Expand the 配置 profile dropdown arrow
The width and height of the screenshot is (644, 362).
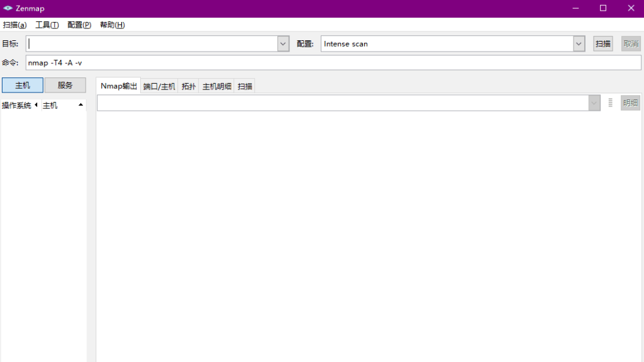(579, 43)
